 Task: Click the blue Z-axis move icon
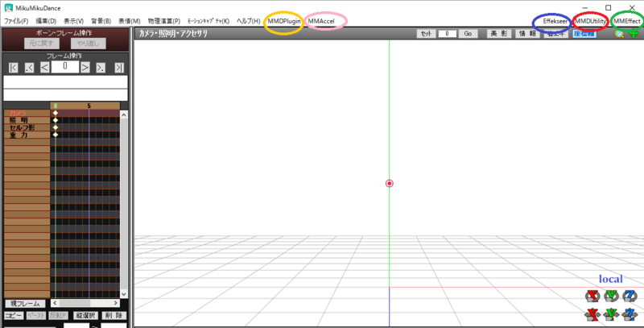(x=629, y=314)
